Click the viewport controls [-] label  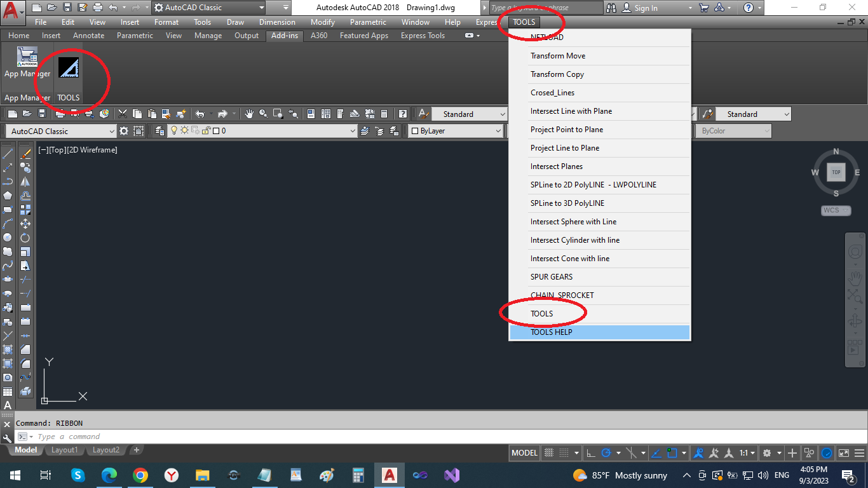pos(43,150)
